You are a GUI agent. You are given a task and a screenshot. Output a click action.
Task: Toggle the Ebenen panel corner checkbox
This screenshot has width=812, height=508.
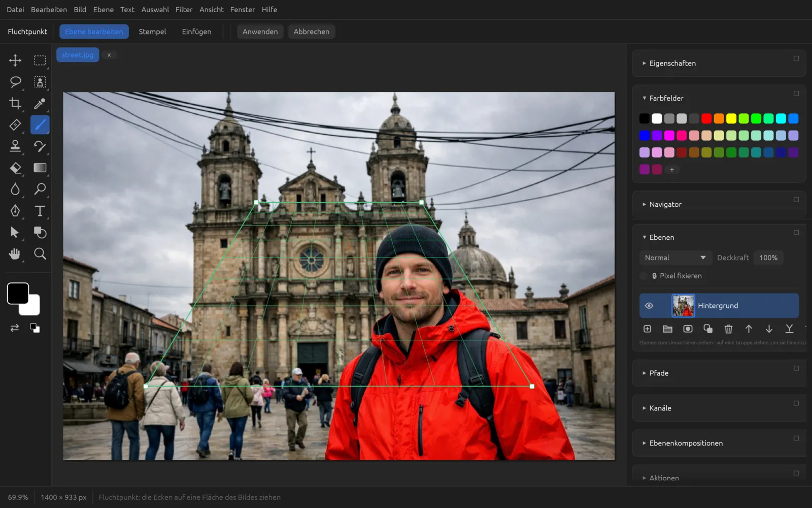(x=796, y=233)
